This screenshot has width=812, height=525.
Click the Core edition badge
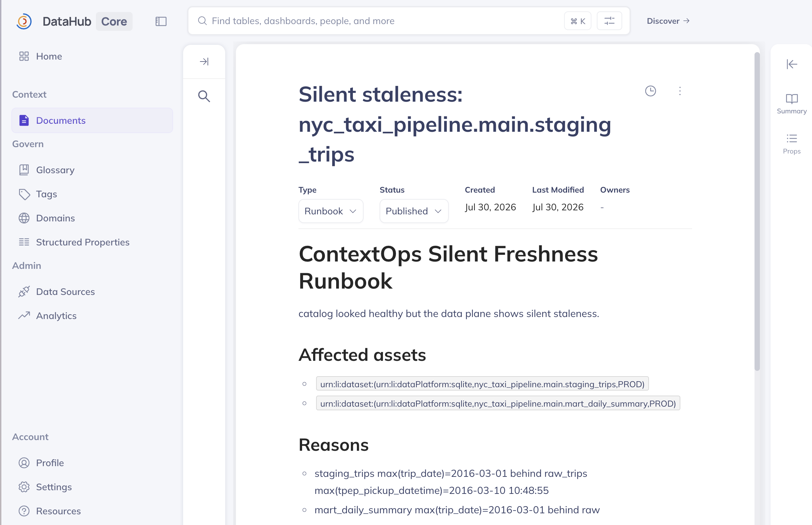tap(114, 21)
